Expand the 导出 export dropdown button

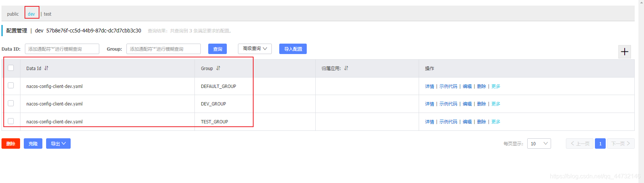[58, 143]
